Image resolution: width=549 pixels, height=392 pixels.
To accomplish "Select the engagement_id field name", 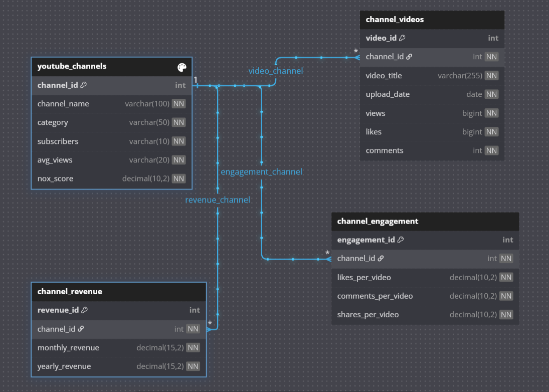I will 366,240.
